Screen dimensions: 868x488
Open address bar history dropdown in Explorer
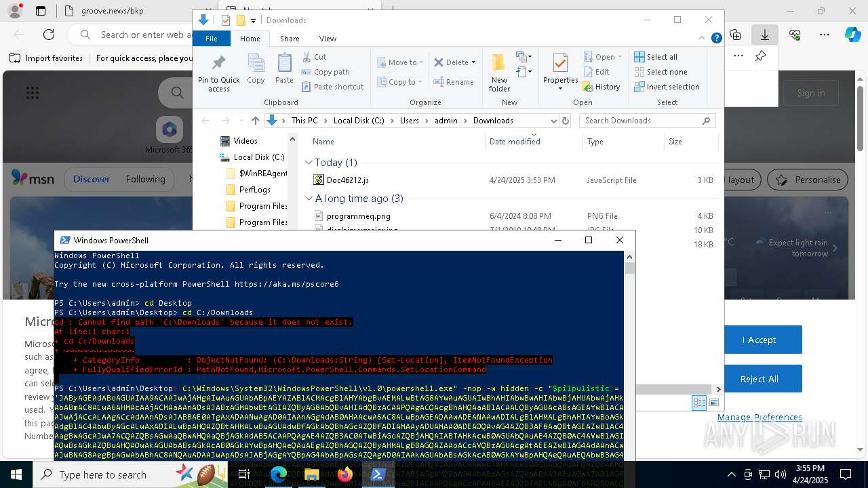tap(553, 121)
